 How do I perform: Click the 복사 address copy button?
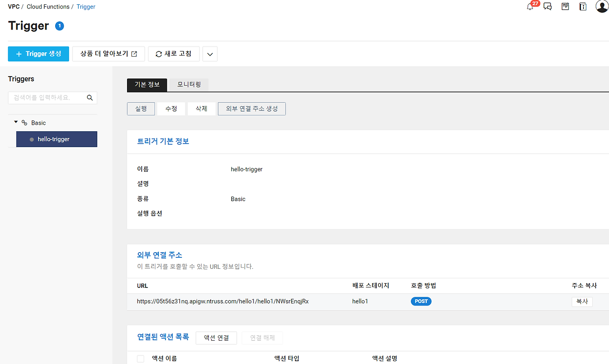coord(582,301)
